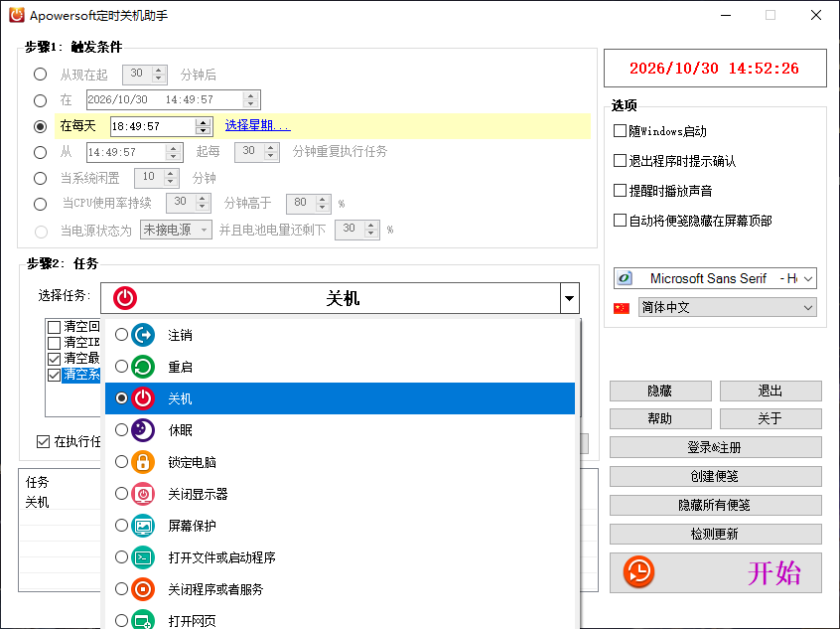Click the font icon beside Microsoft Sans Serif

625,278
